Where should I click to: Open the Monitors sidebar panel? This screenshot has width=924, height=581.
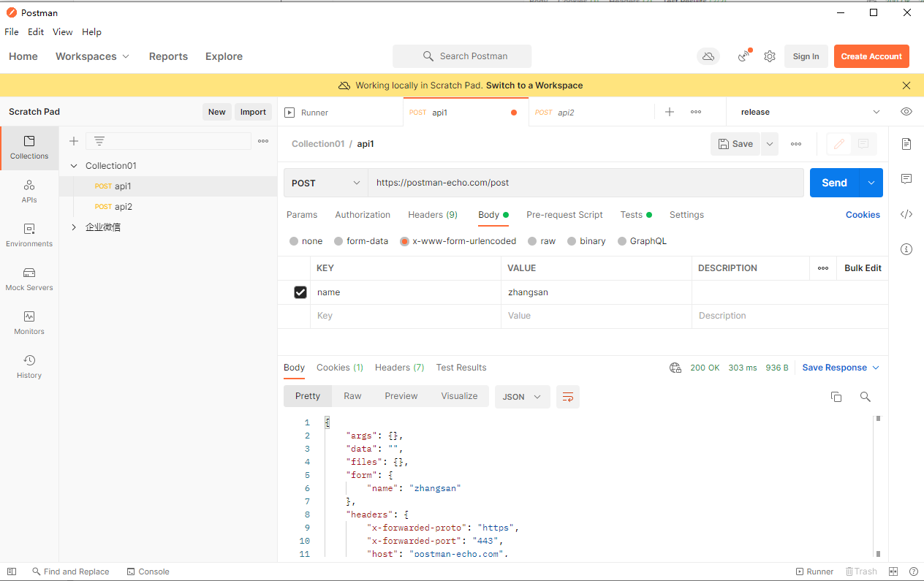pyautogui.click(x=29, y=323)
